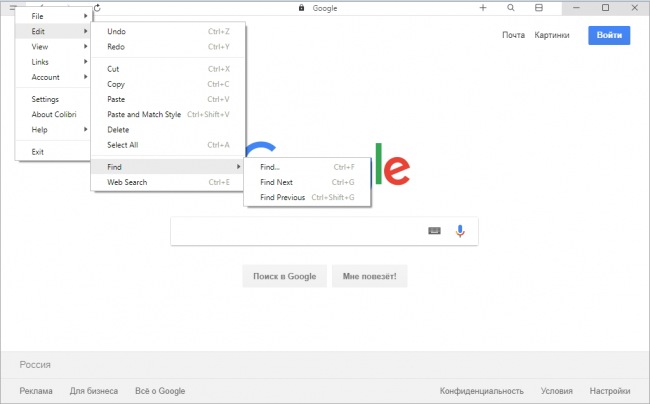Choose Copy from the Edit menu
This screenshot has height=404, width=650.
(x=168, y=85)
